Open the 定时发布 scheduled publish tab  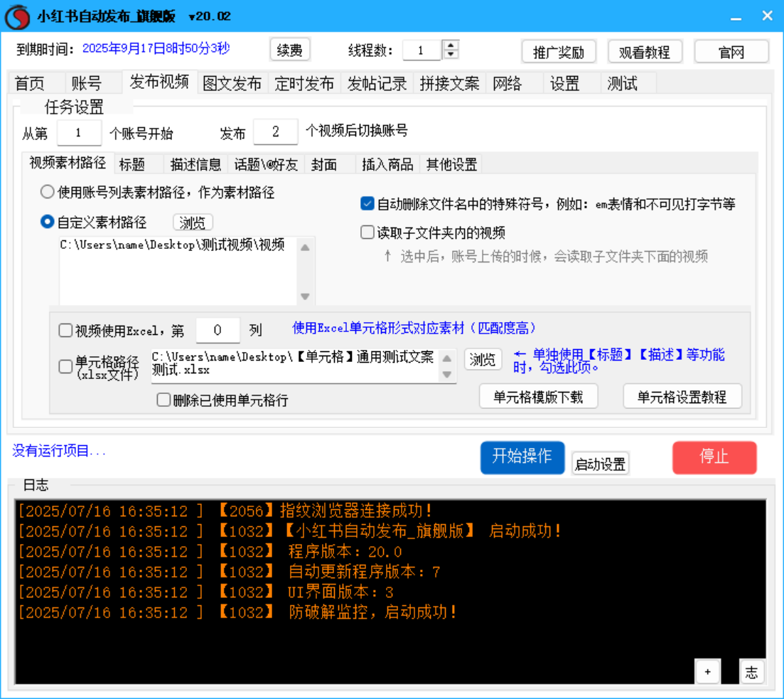coord(304,83)
